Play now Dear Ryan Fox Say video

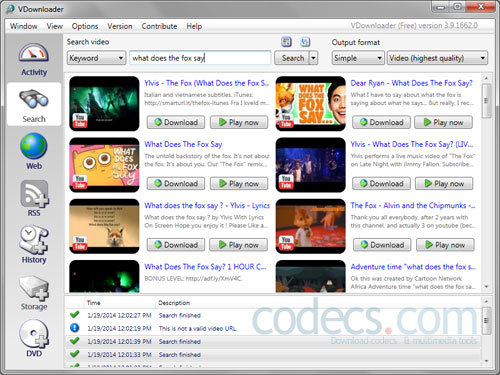pyautogui.click(x=443, y=122)
